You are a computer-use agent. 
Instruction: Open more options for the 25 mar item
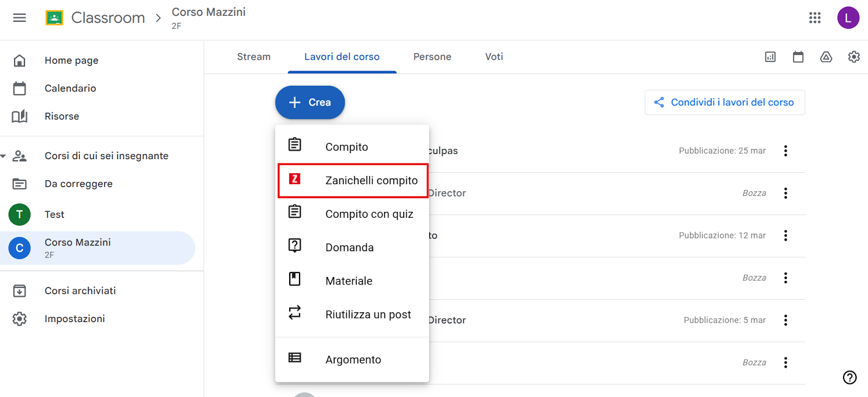point(785,151)
